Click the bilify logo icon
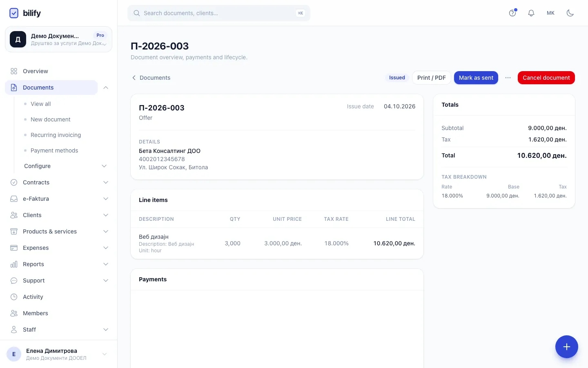This screenshot has height=368, width=588. 14,13
